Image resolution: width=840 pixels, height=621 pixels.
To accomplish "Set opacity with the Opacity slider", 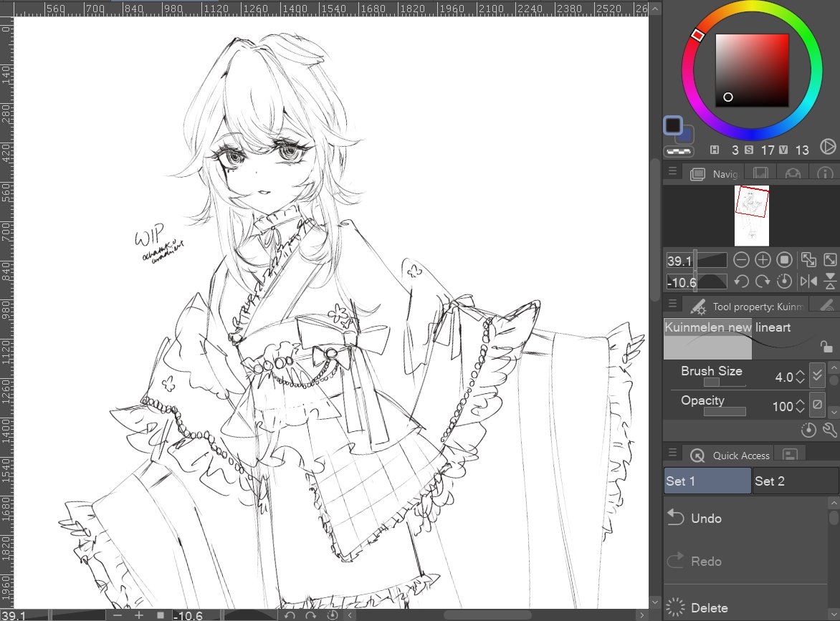I will pos(725,411).
